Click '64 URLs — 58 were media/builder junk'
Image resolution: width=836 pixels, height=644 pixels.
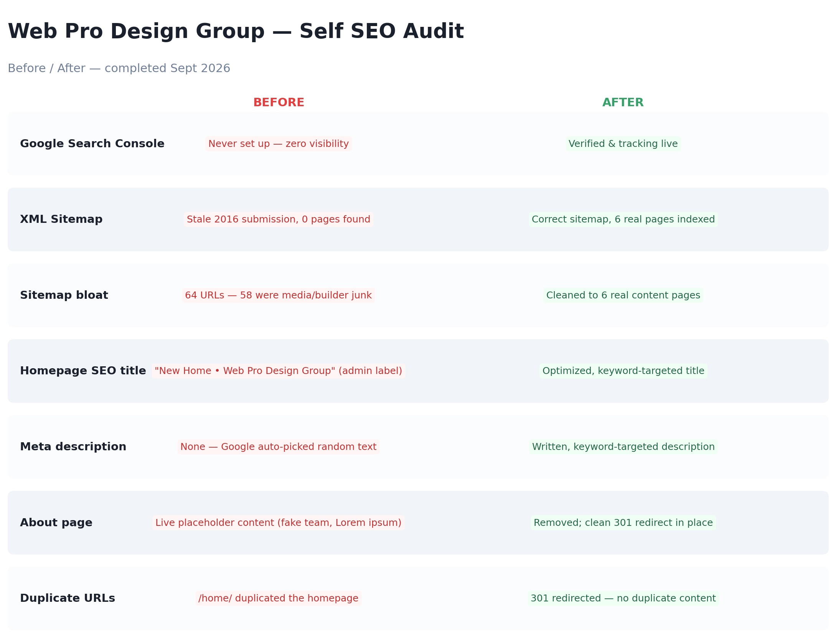click(279, 295)
